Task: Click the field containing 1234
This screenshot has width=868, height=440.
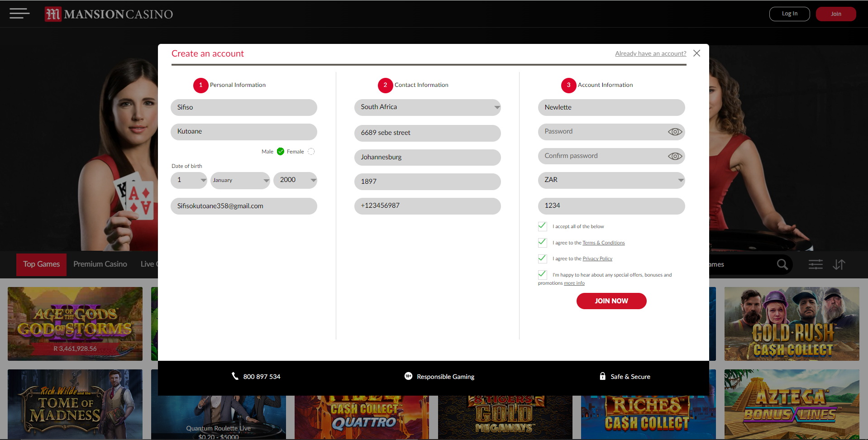Action: point(611,206)
